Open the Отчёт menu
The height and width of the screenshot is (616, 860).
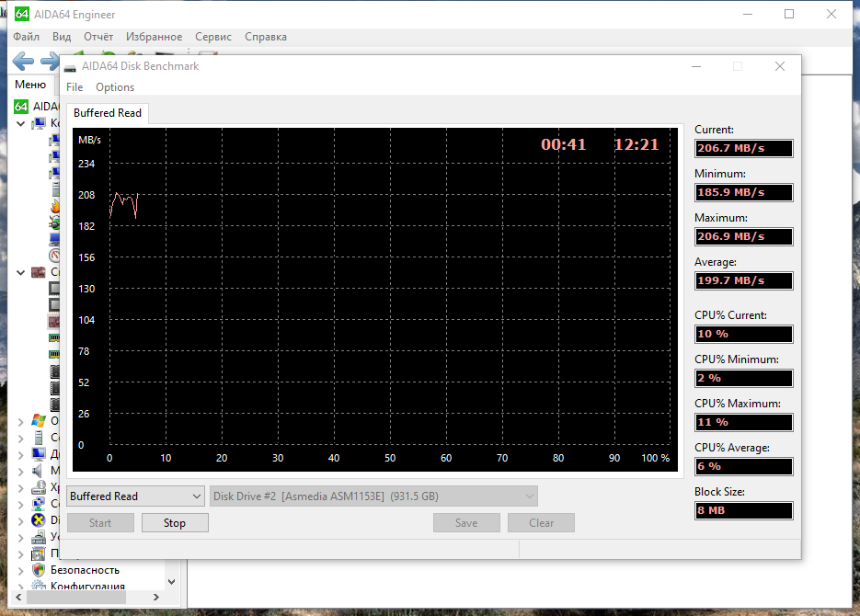pos(98,37)
